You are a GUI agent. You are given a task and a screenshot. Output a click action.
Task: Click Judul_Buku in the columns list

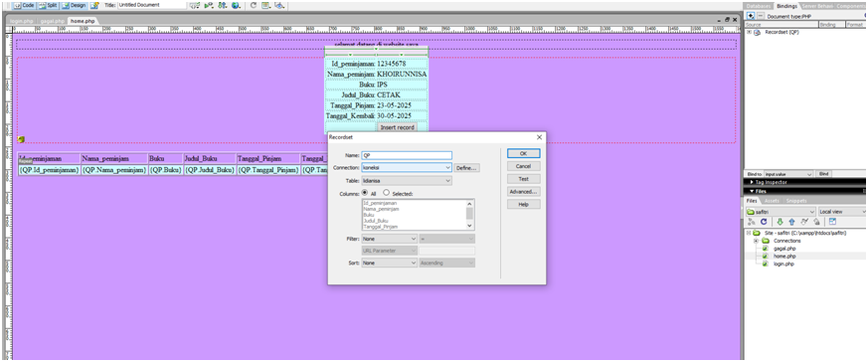coord(375,221)
